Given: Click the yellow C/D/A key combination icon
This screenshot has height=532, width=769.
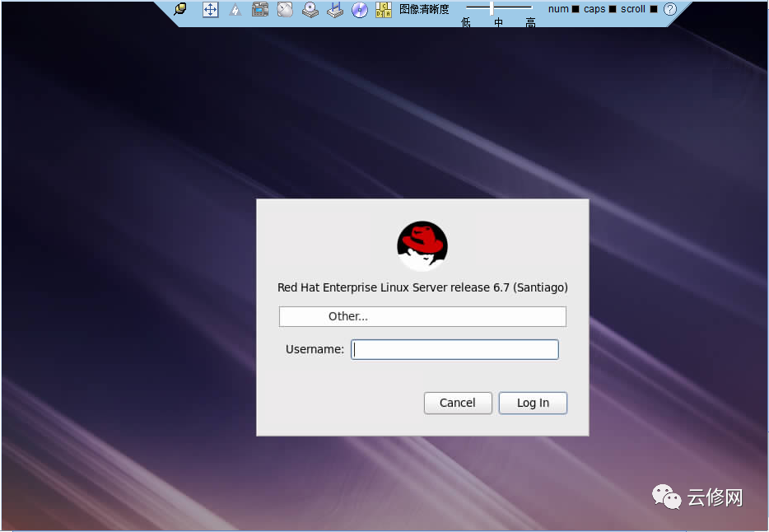Looking at the screenshot, I should click(x=384, y=9).
